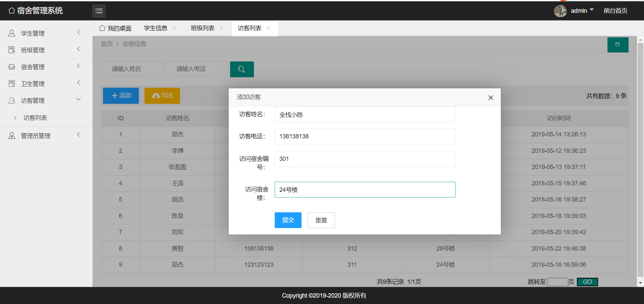Click the green GO button

tap(587, 282)
